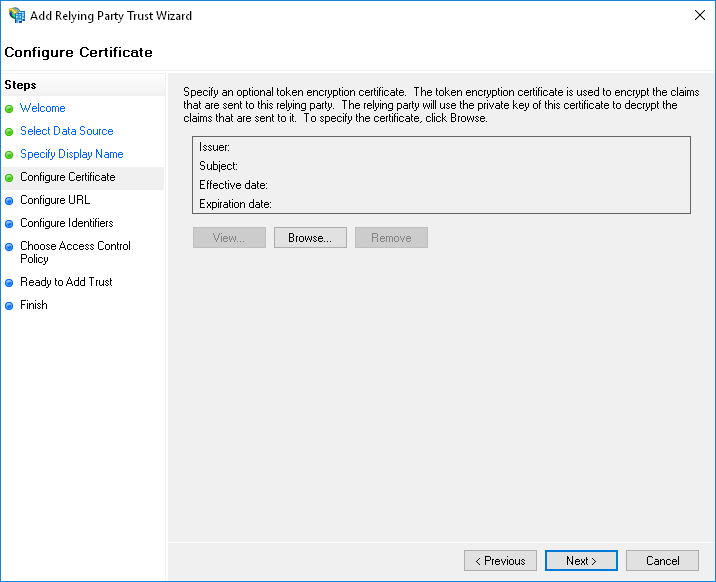Screen dimensions: 716x582
Task: Open the Select Data Source step
Action: click(x=67, y=131)
